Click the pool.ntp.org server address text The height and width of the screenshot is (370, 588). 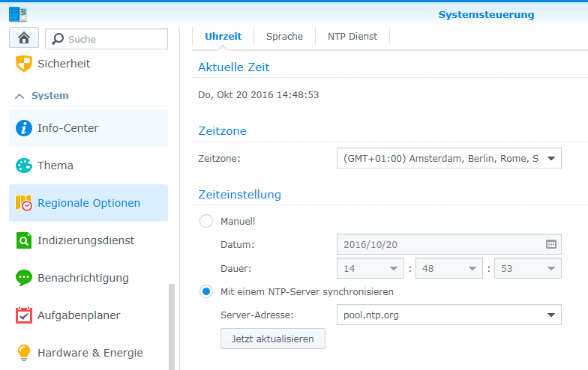click(x=370, y=315)
